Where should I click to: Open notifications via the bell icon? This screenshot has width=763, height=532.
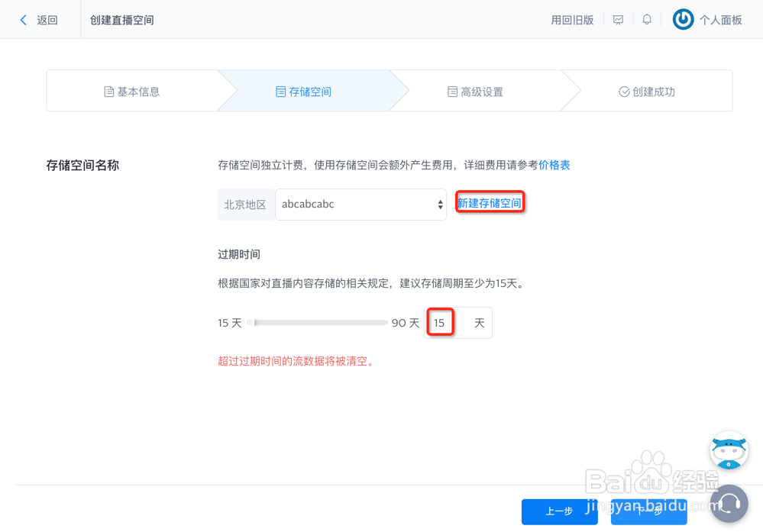pyautogui.click(x=646, y=19)
